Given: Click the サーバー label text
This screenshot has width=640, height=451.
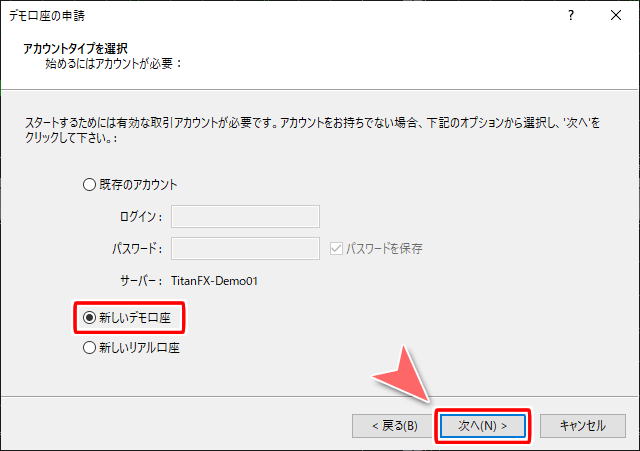Looking at the screenshot, I should point(141,281).
